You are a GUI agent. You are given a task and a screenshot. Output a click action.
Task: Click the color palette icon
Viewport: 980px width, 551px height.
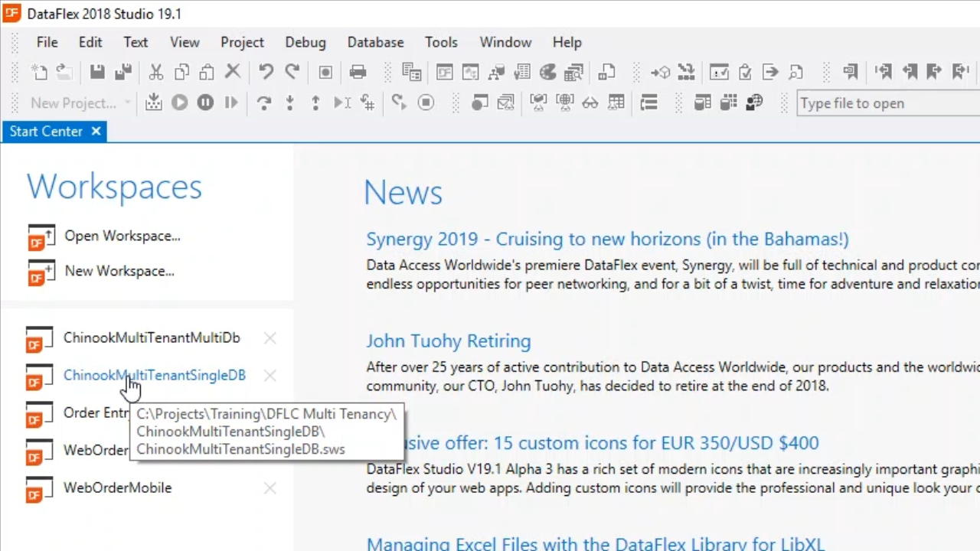pos(547,73)
